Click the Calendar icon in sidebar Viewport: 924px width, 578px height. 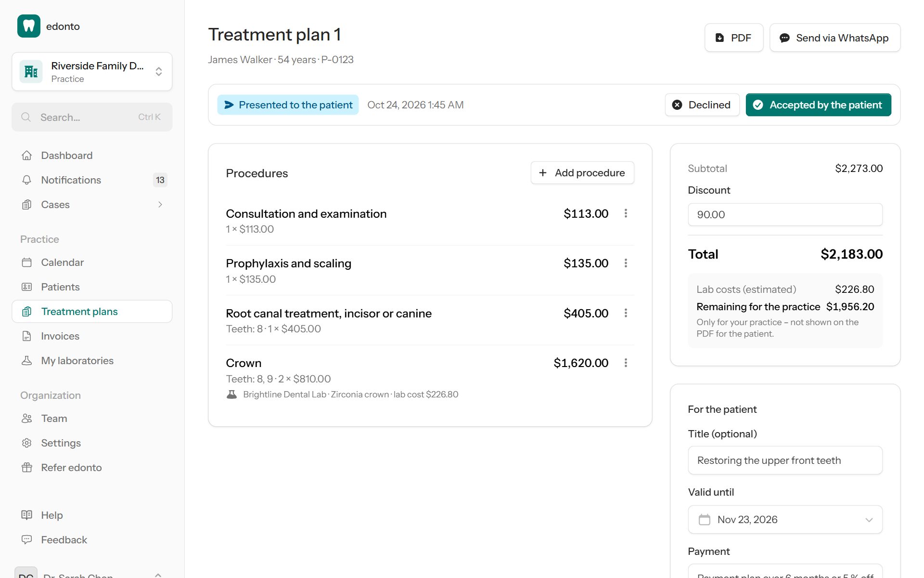click(27, 262)
